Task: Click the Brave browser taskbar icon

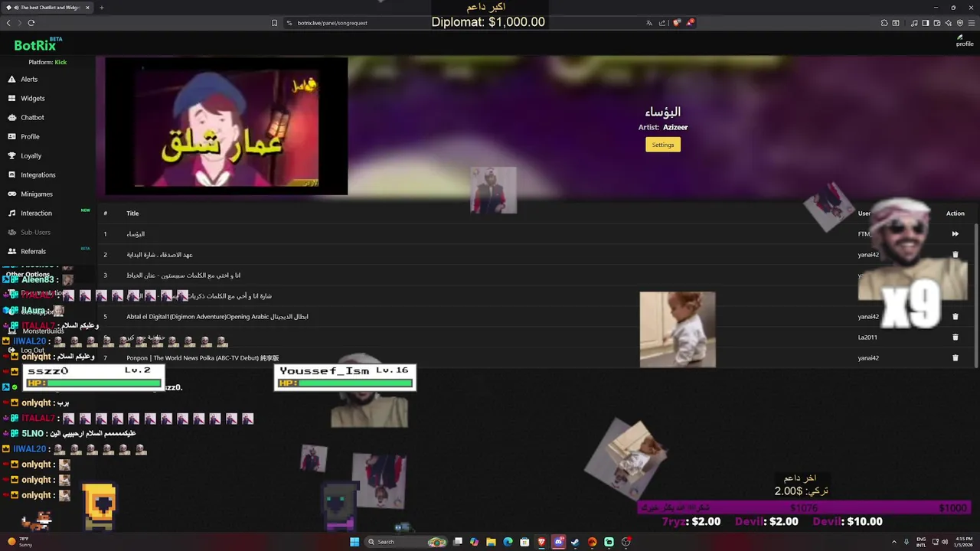Action: [541, 542]
